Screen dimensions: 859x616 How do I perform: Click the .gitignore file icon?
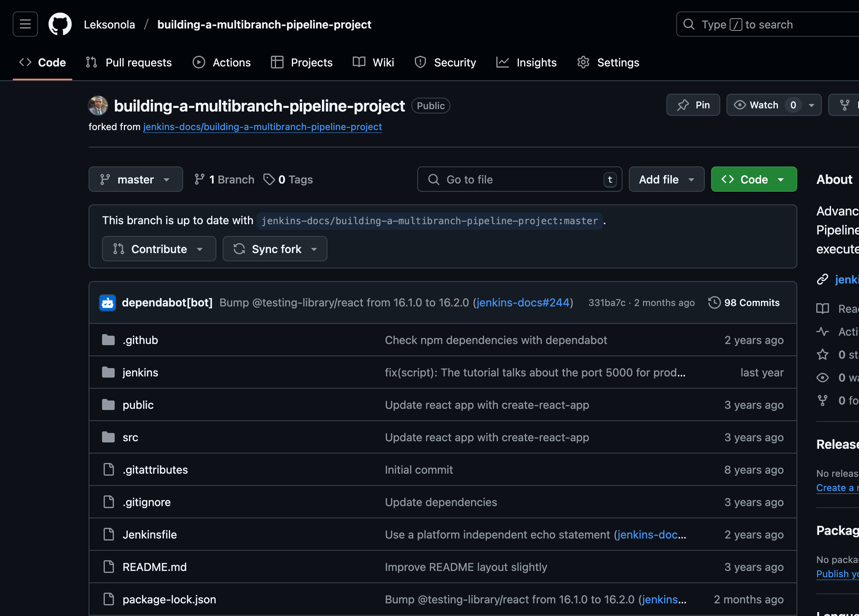(x=108, y=502)
